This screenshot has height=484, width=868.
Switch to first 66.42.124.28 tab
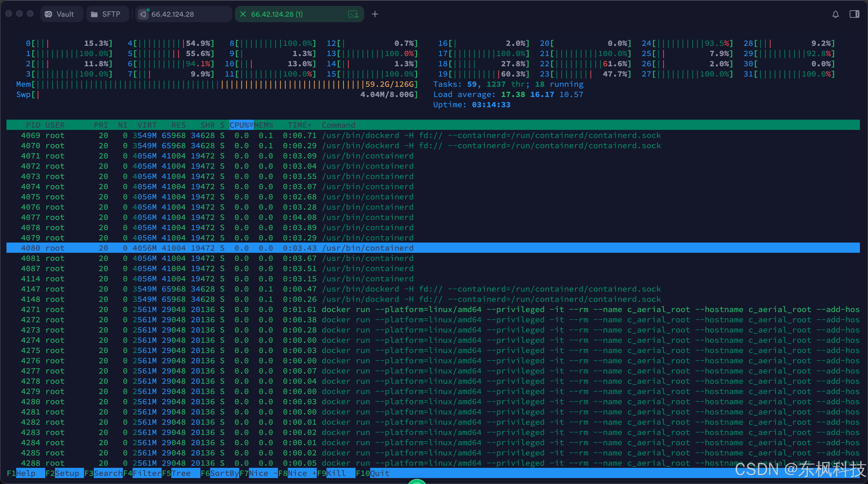click(x=184, y=14)
